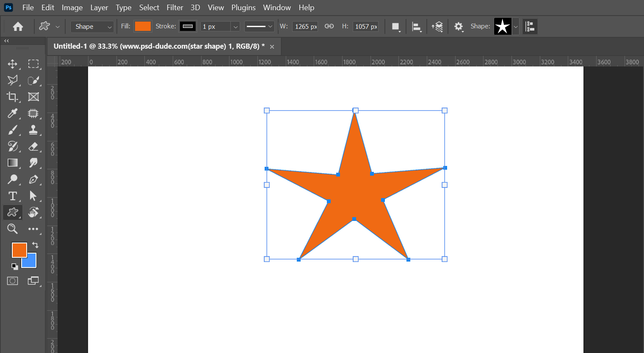Image resolution: width=644 pixels, height=353 pixels.
Task: Open the Filter menu
Action: (174, 8)
